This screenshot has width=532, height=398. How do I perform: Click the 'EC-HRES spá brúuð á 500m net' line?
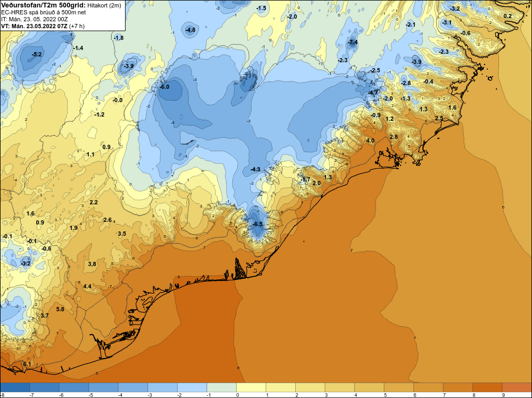pyautogui.click(x=44, y=12)
